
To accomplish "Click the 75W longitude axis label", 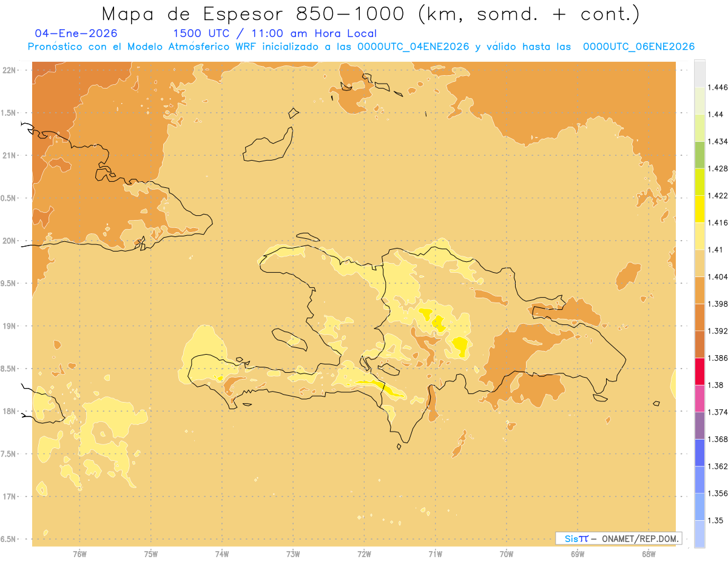I will (x=150, y=554).
